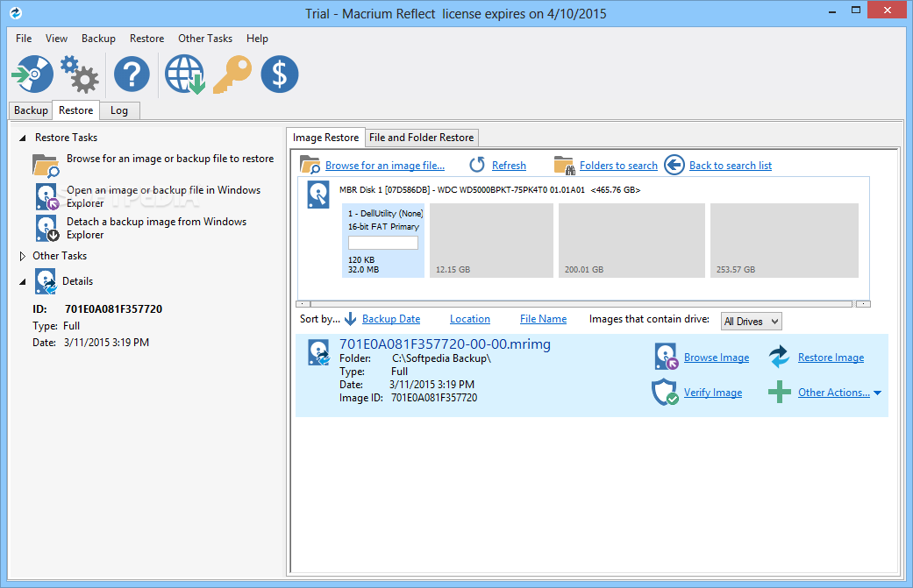913x588 pixels.
Task: Click the Verify Image shield icon
Action: click(x=665, y=392)
